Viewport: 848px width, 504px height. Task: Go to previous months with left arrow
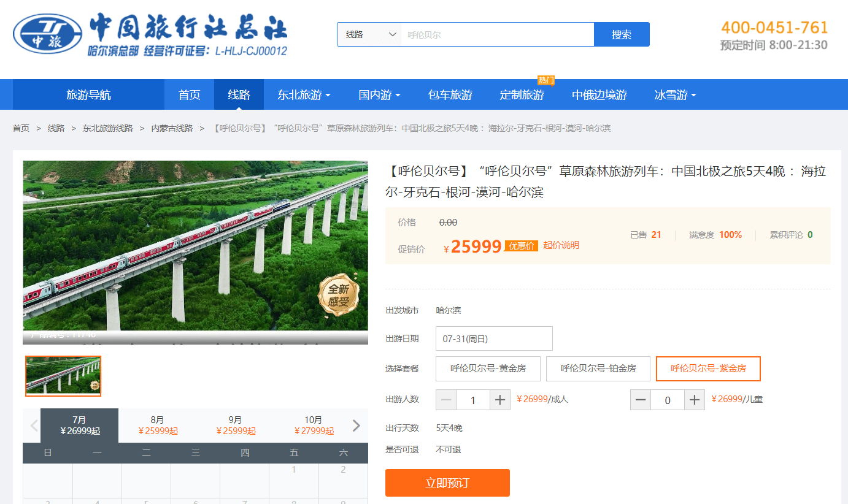click(x=34, y=426)
